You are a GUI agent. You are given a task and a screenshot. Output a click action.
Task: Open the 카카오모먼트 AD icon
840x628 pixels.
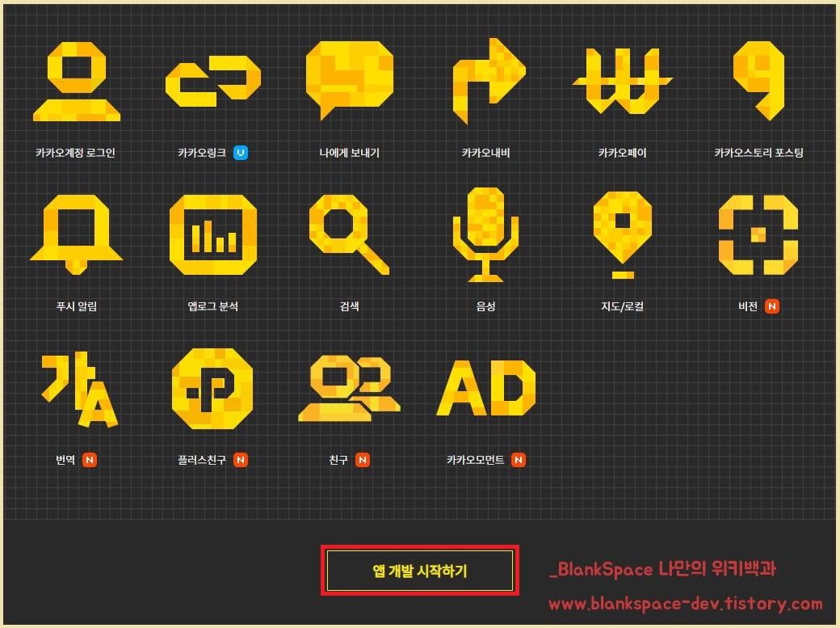coord(486,388)
